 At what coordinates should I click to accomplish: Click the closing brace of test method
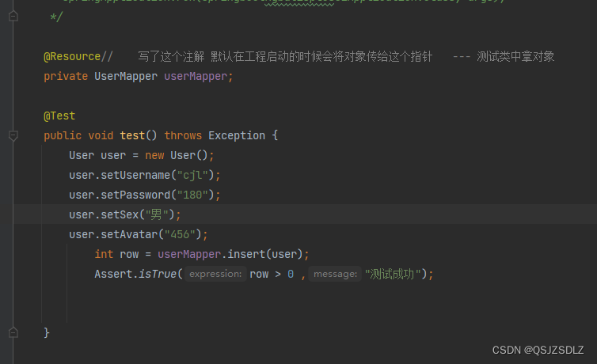click(47, 332)
